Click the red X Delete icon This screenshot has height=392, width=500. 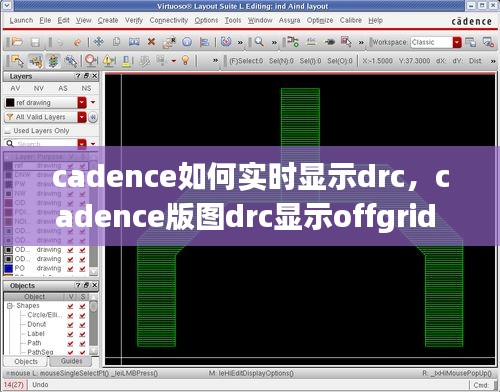151,42
